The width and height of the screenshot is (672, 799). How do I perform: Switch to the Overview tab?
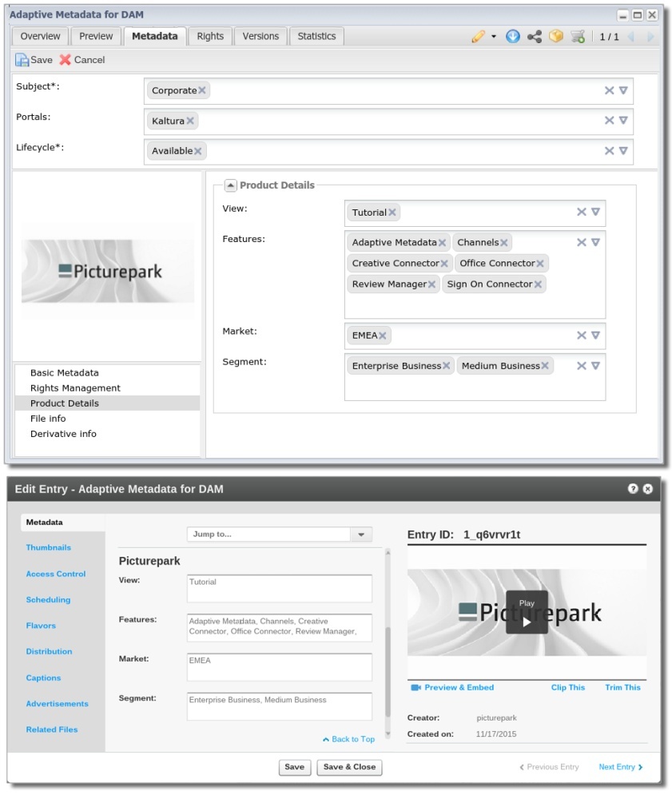[40, 36]
